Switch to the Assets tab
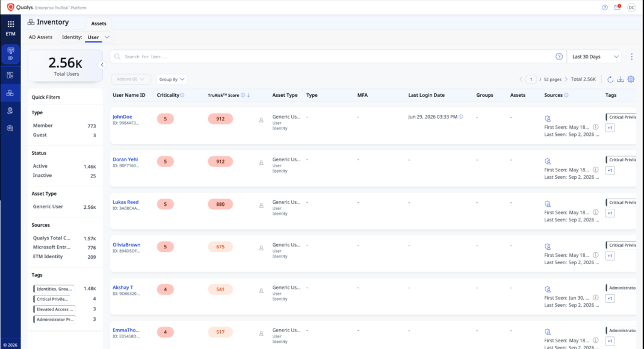Image resolution: width=644 pixels, height=349 pixels. click(99, 23)
